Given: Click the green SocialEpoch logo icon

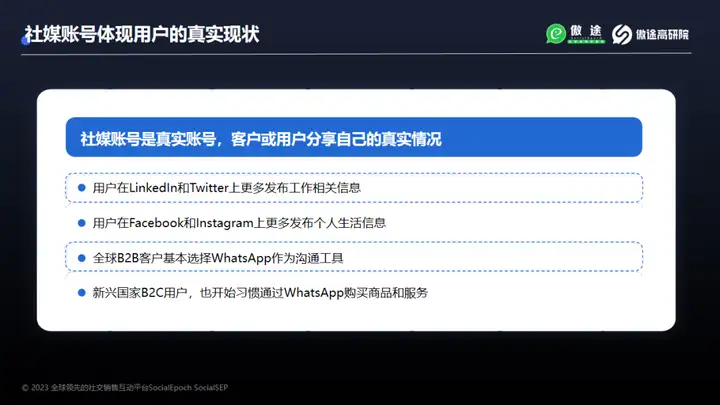Looking at the screenshot, I should coord(556,34).
